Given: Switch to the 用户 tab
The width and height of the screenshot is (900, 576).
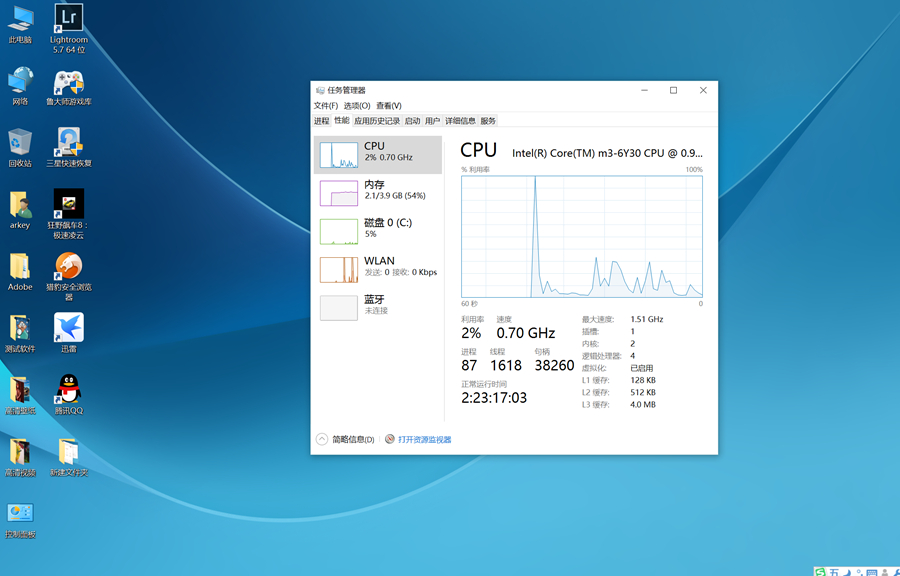Looking at the screenshot, I should [432, 120].
